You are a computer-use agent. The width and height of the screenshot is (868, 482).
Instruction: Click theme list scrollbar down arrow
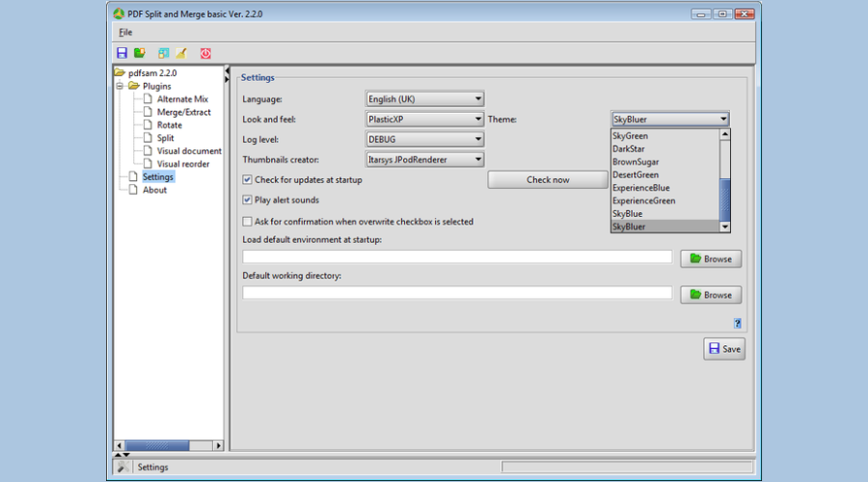point(724,227)
